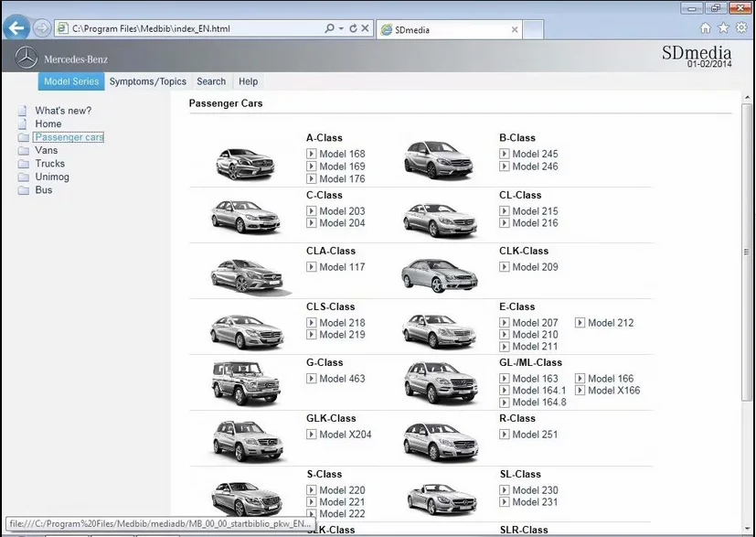
Task: Click the browser Forward arrow button
Action: [x=42, y=28]
